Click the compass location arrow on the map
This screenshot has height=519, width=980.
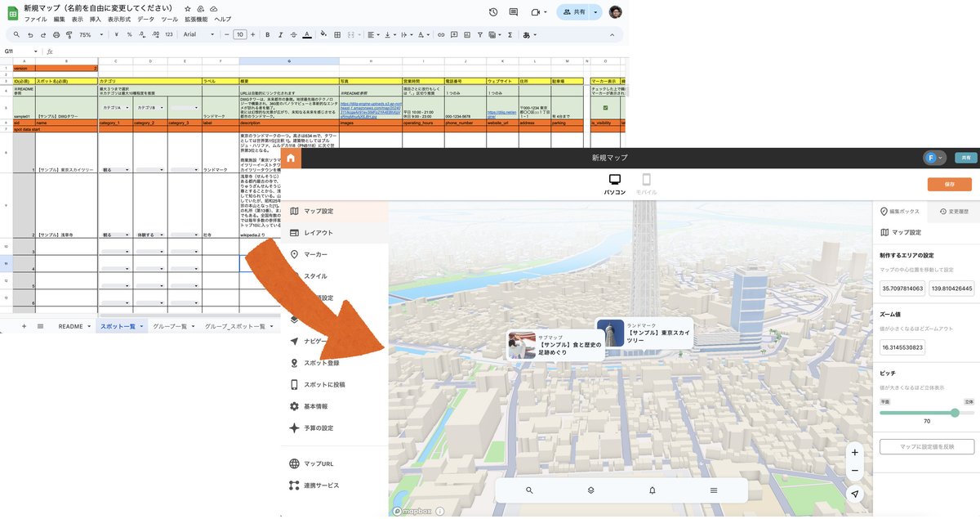click(x=854, y=494)
